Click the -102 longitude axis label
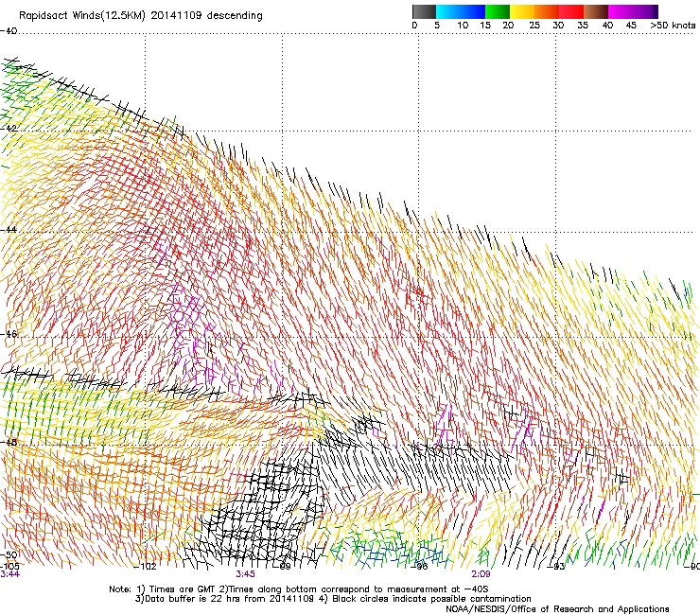700x615 pixels. 146,567
